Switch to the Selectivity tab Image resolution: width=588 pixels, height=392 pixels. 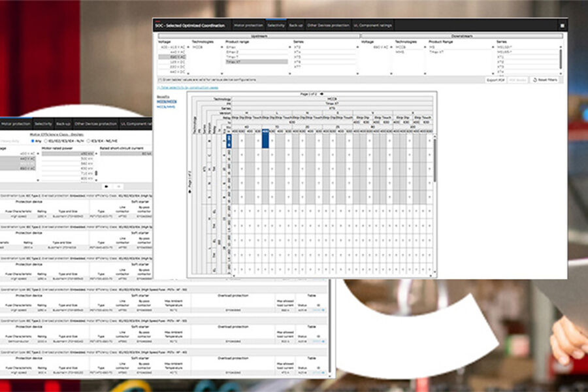pos(276,25)
